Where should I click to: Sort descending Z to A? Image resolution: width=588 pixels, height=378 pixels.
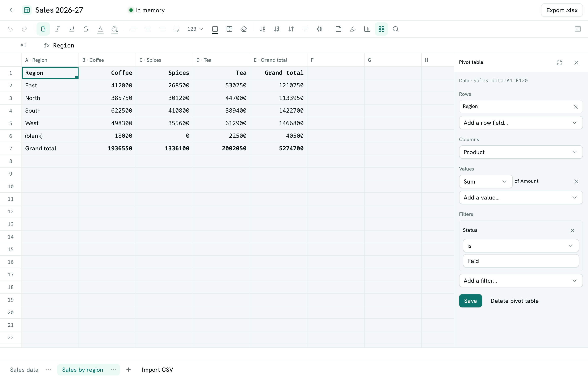pos(277,29)
